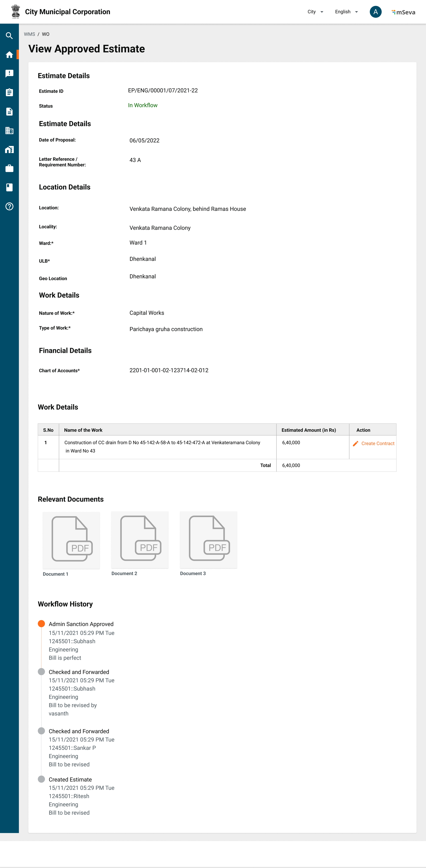Open the bookmarked book sidebar icon
The height and width of the screenshot is (868, 426).
point(10,187)
